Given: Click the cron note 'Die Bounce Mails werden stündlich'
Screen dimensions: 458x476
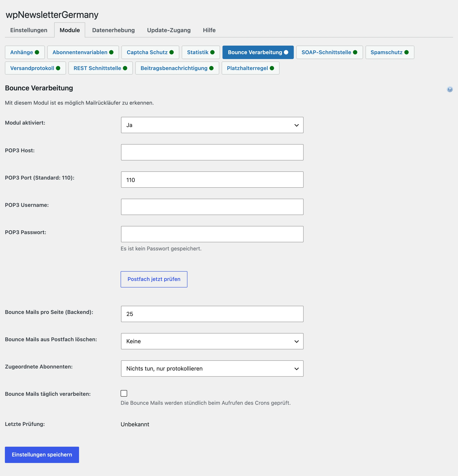Looking at the screenshot, I should coord(206,403).
